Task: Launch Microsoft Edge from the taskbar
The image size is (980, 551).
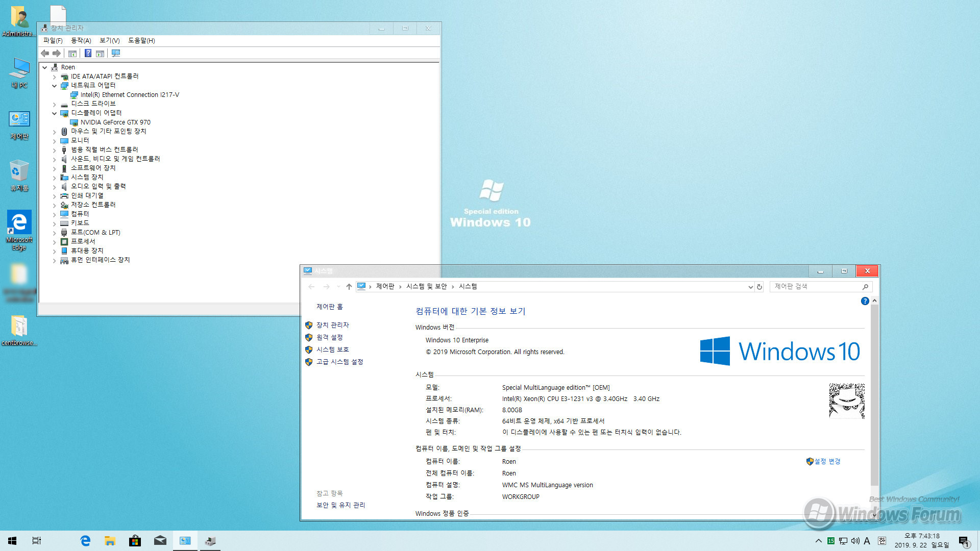Action: (x=85, y=541)
